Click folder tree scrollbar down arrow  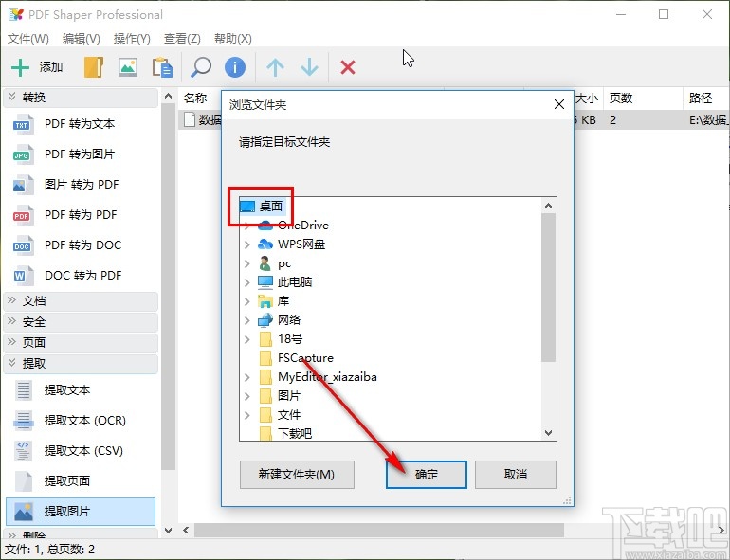pos(548,433)
